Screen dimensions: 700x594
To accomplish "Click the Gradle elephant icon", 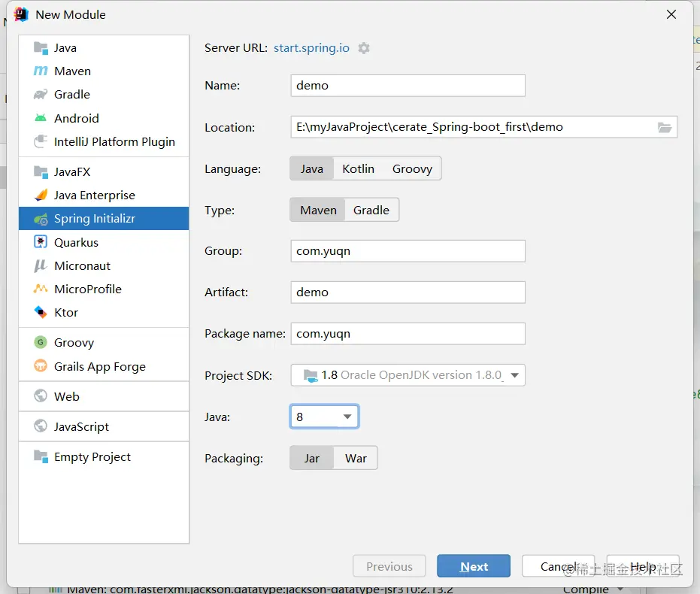I will [41, 95].
